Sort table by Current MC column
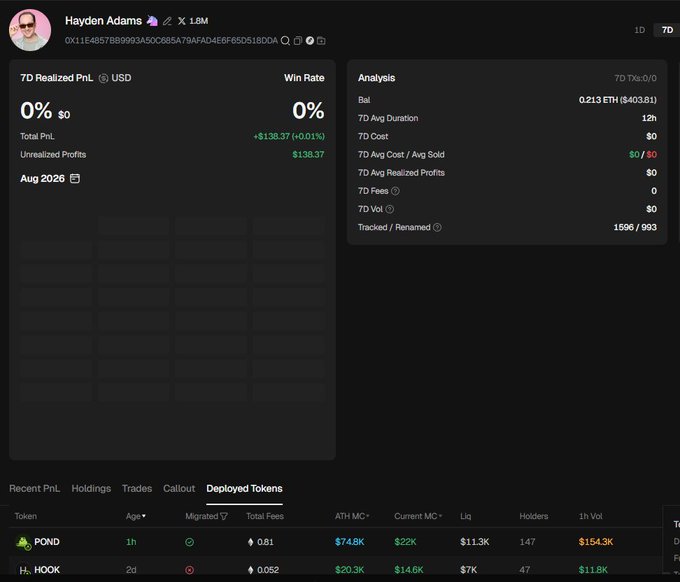Viewport: 680px width, 582px height. [418, 516]
